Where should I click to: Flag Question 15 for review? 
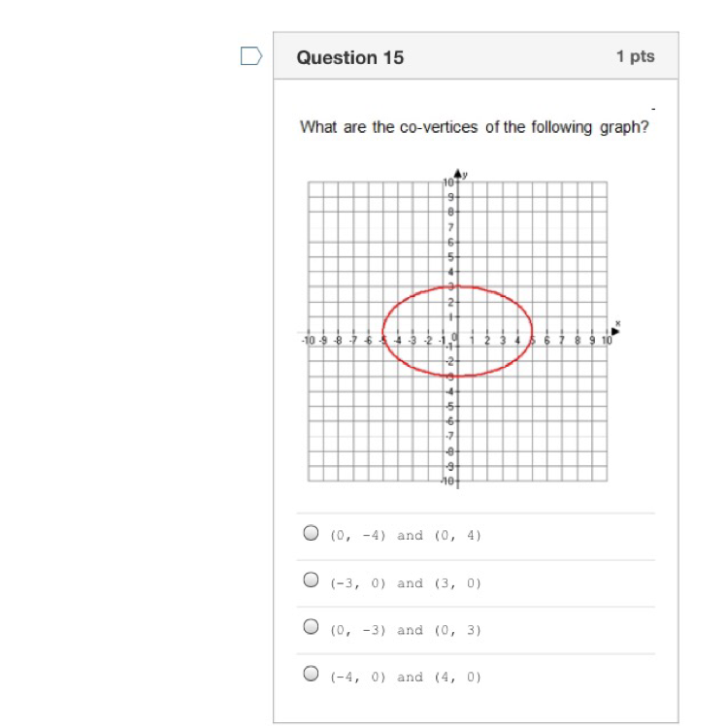[251, 56]
